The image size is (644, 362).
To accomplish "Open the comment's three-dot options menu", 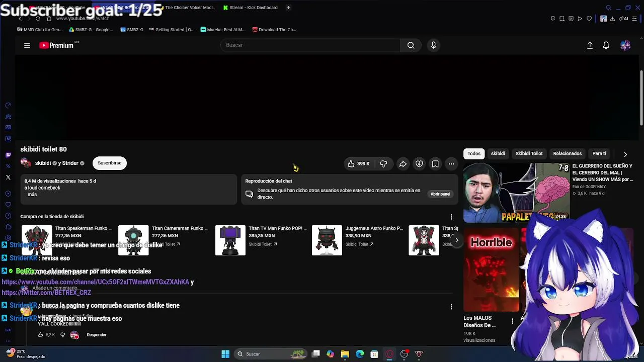I will pos(451,307).
